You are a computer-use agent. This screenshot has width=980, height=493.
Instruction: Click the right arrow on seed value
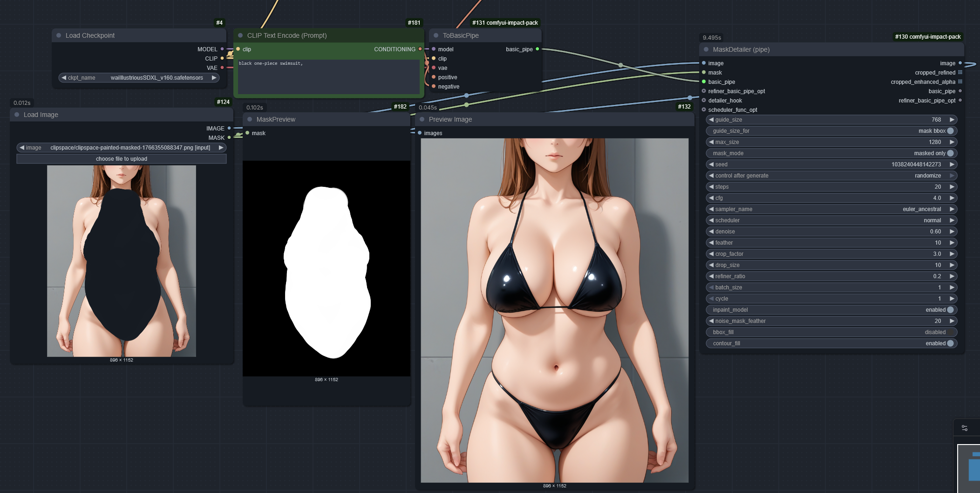click(952, 164)
